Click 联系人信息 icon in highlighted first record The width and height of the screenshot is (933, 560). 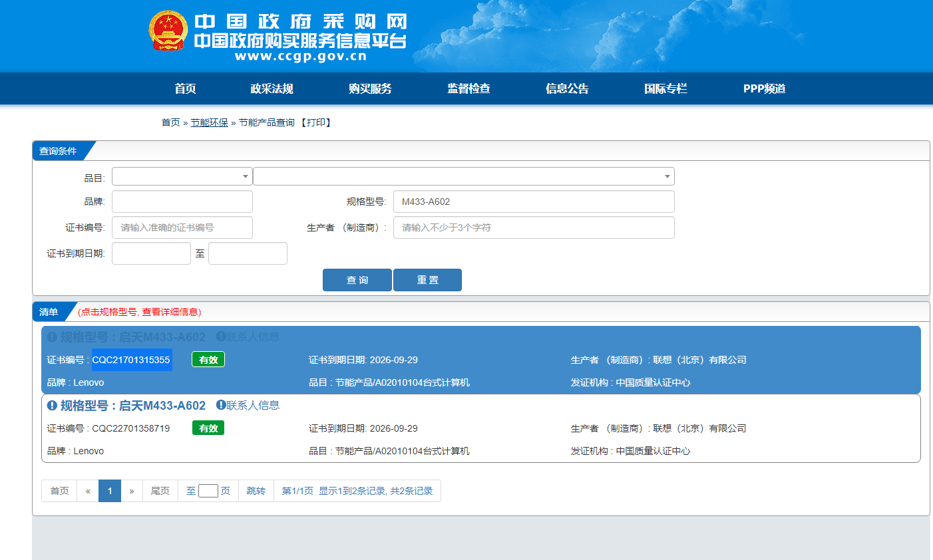coord(221,337)
